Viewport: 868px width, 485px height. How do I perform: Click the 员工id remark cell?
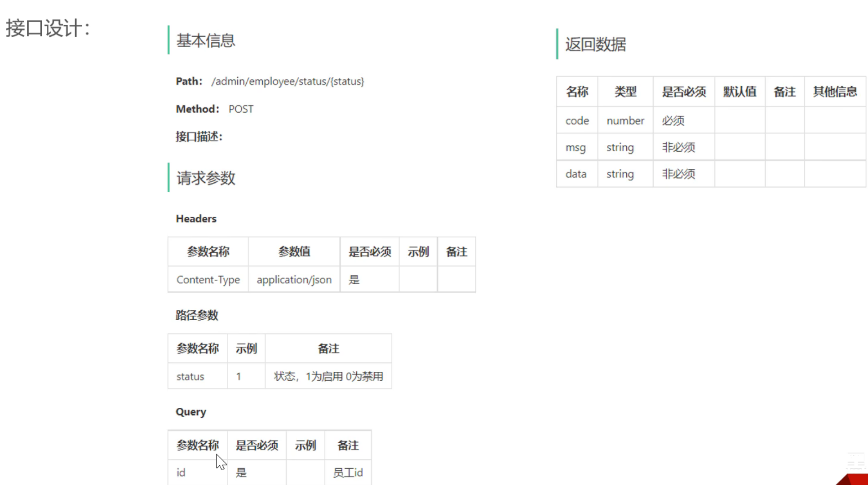click(348, 472)
